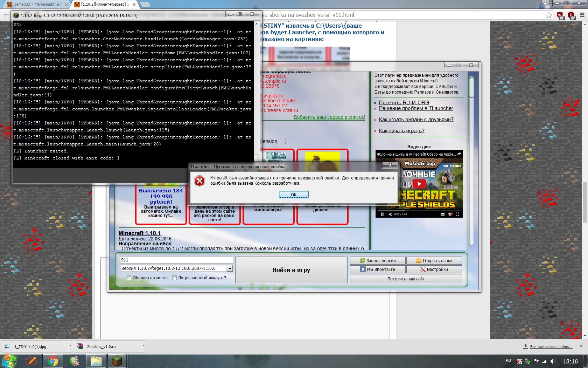Open the orange pen app in taskbar
This screenshot has width=588, height=368.
coord(31,361)
